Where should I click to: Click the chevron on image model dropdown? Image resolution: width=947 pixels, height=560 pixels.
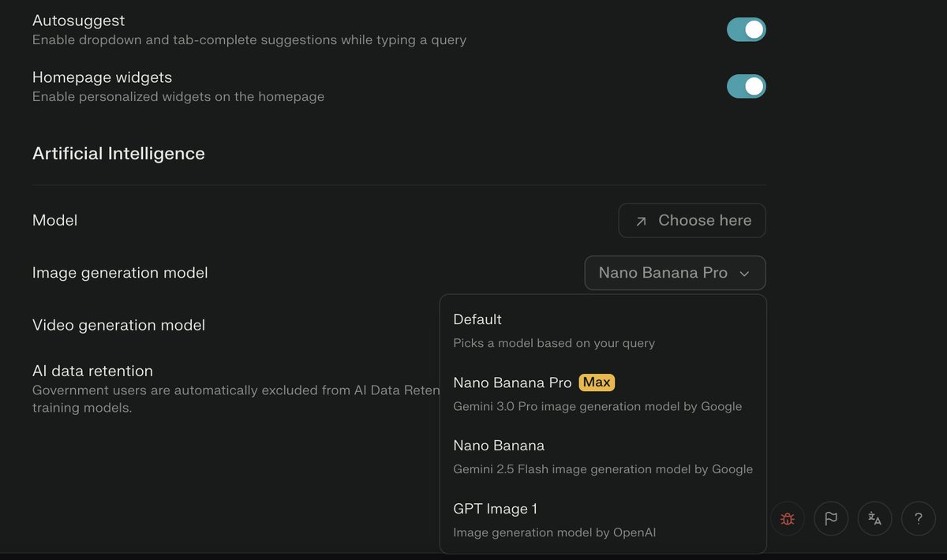coord(744,274)
